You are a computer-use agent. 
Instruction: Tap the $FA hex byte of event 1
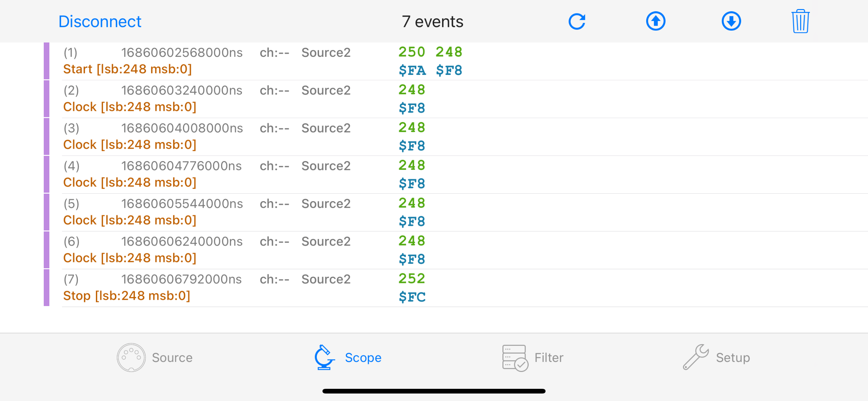[412, 70]
